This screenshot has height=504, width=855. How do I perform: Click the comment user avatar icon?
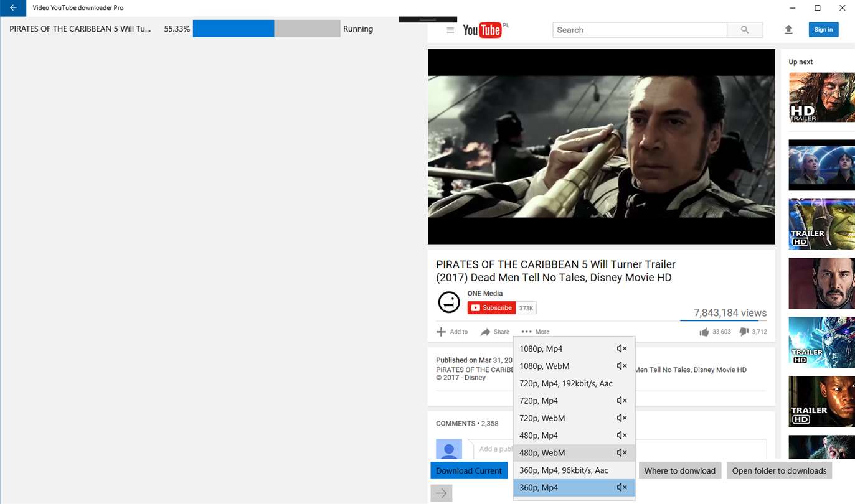449,449
